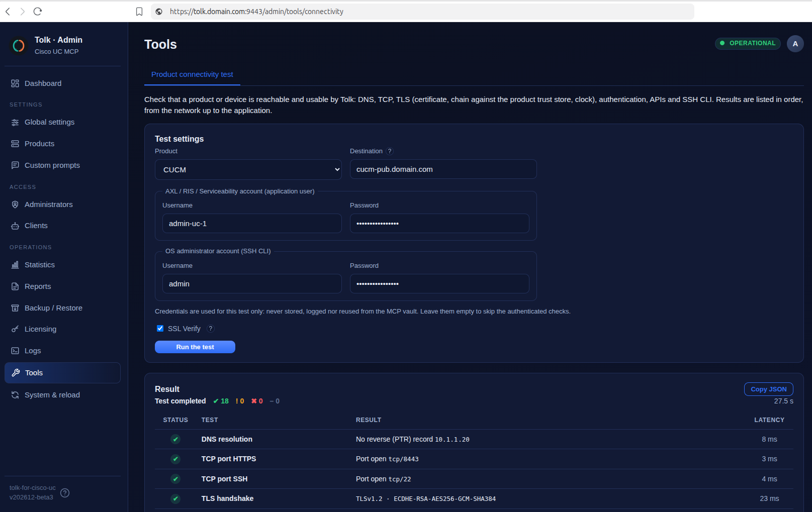
Task: Click the OS administrator username field
Action: click(x=252, y=284)
